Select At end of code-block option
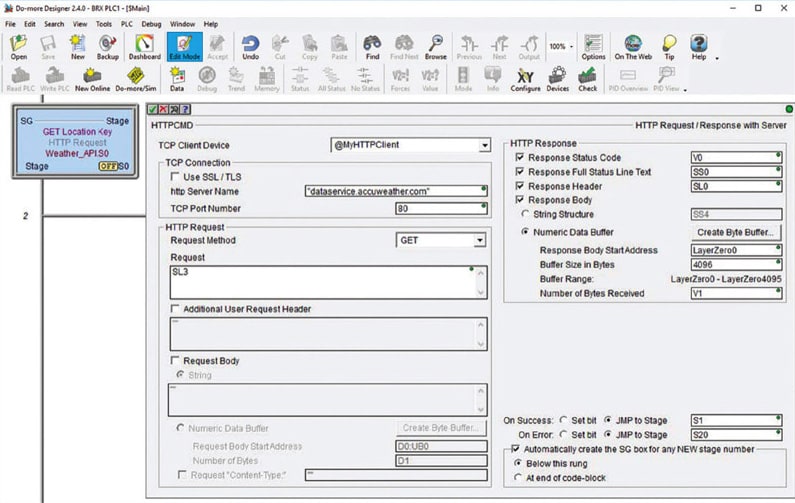This screenshot has width=795, height=503. (518, 477)
